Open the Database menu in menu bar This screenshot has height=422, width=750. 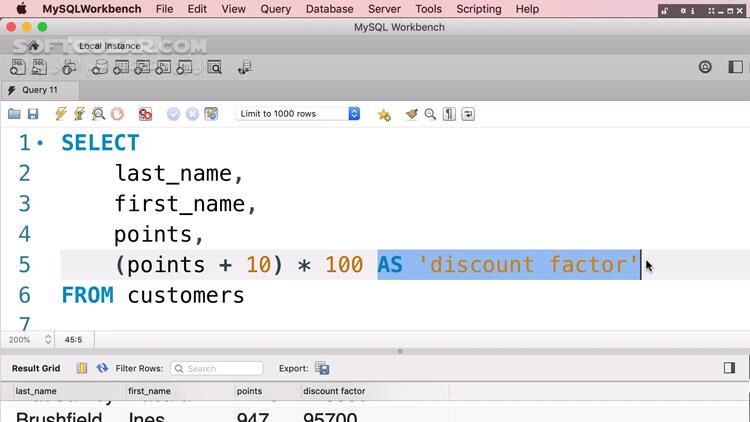point(329,9)
